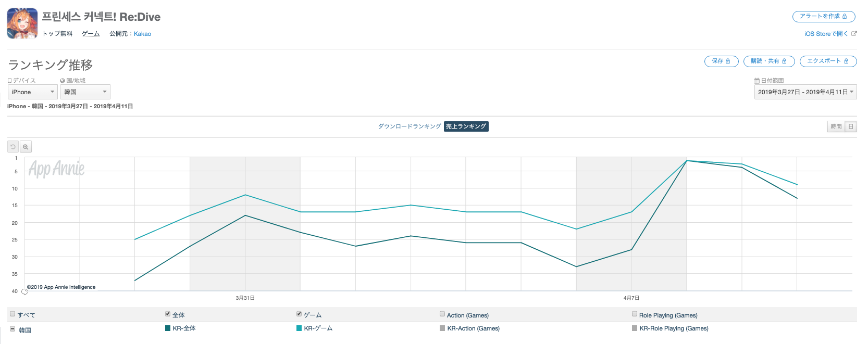This screenshot has width=868, height=344.
Task: Toggle the すべて checkbox
Action: (x=13, y=314)
